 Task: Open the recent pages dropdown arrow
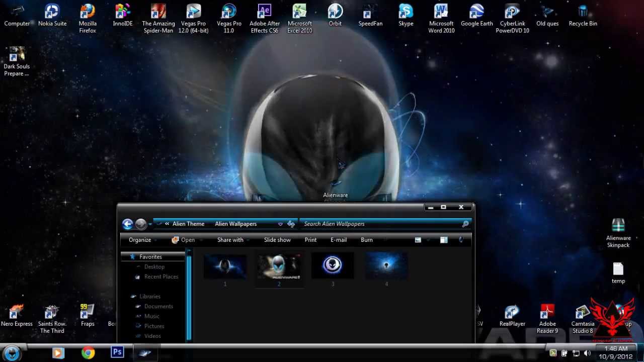click(150, 224)
